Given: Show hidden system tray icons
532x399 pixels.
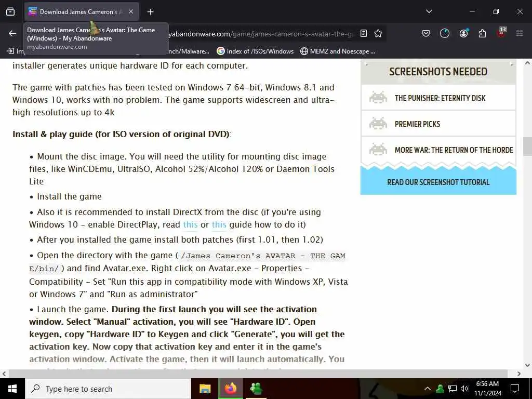Looking at the screenshot, I should coord(428,389).
